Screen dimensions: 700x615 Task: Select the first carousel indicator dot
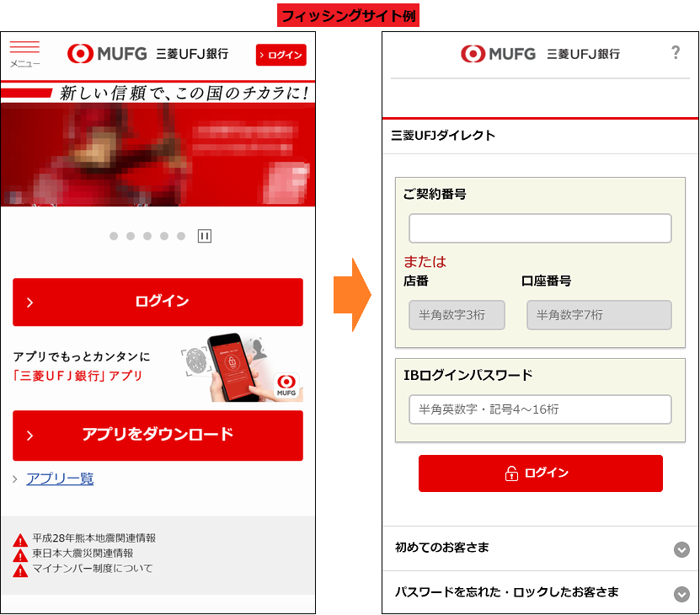(114, 236)
